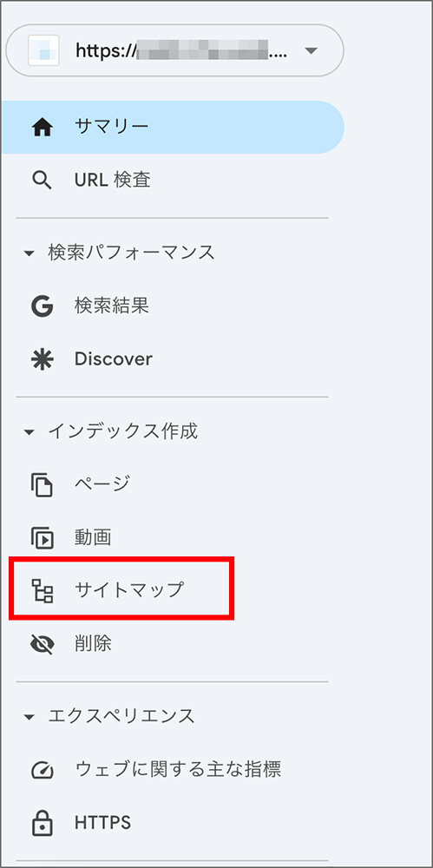Collapse the インデックス作成 section
This screenshot has height=868, width=433.
(x=30, y=432)
